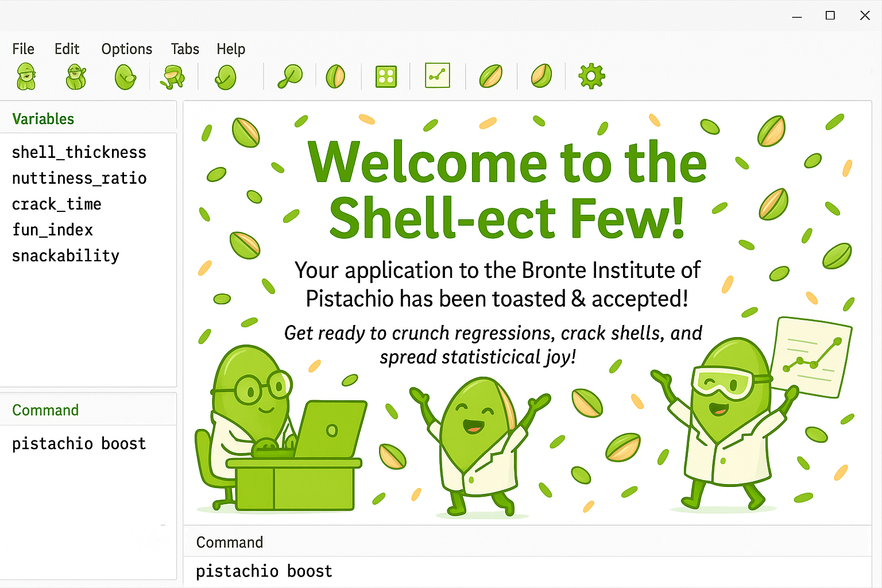Viewport: 882px width, 588px height.
Task: Click 'pistachio boost' in left Command panel
Action: [79, 443]
